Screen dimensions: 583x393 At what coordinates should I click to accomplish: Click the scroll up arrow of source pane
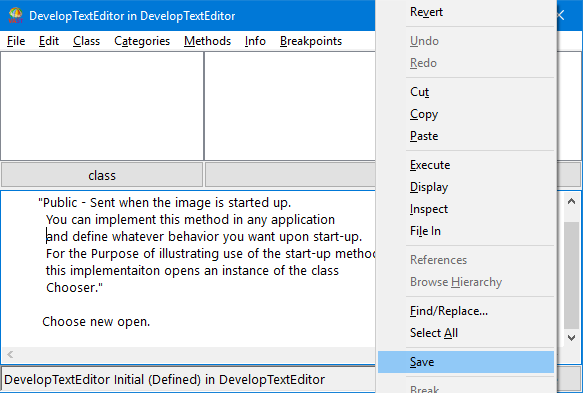coord(571,202)
